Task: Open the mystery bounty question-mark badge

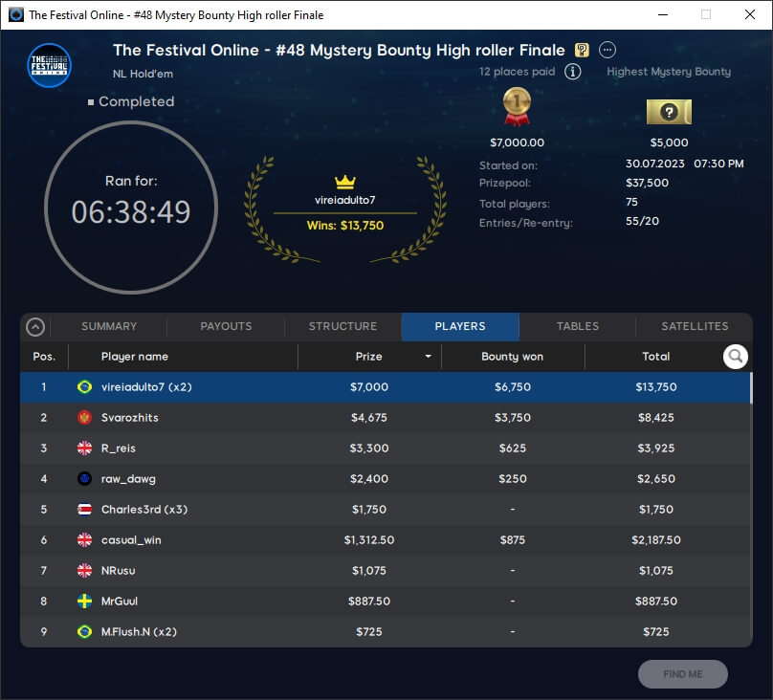Action: pyautogui.click(x=582, y=50)
